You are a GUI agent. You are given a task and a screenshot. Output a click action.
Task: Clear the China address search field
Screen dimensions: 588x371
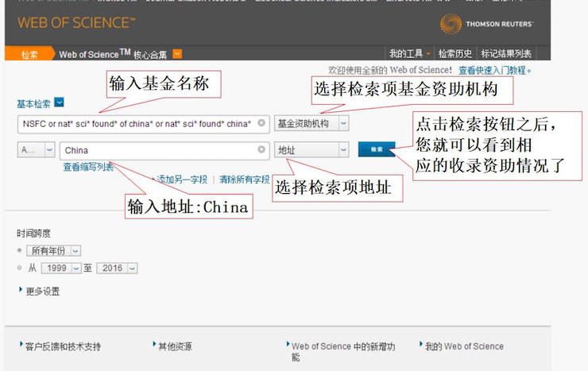pos(261,149)
